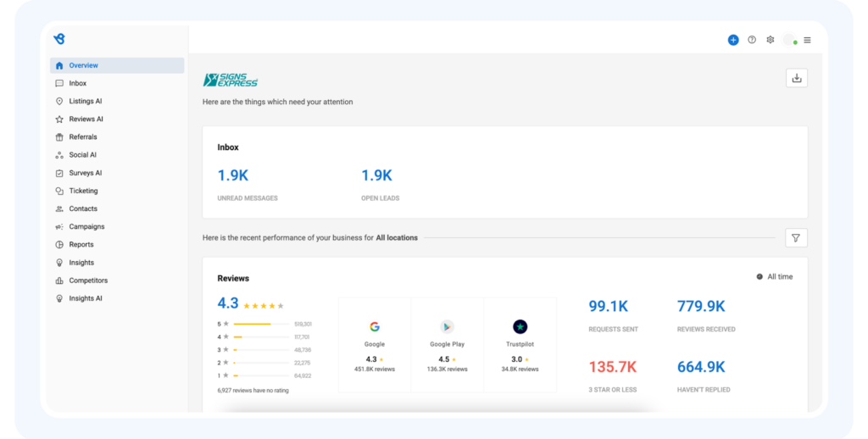Screen dimensions: 868x439
Task: Go to Inbox in sidebar
Action: [x=78, y=83]
